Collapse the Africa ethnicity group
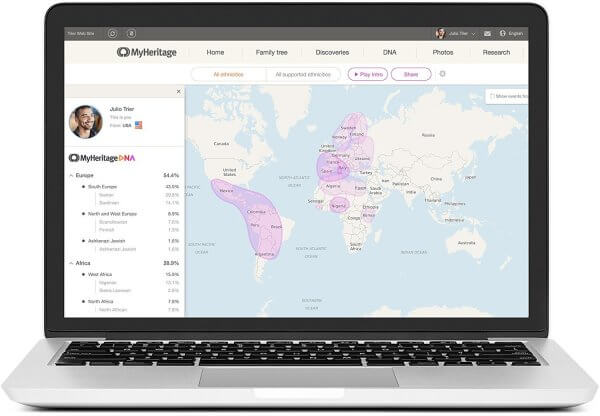The image size is (600, 416). click(71, 263)
